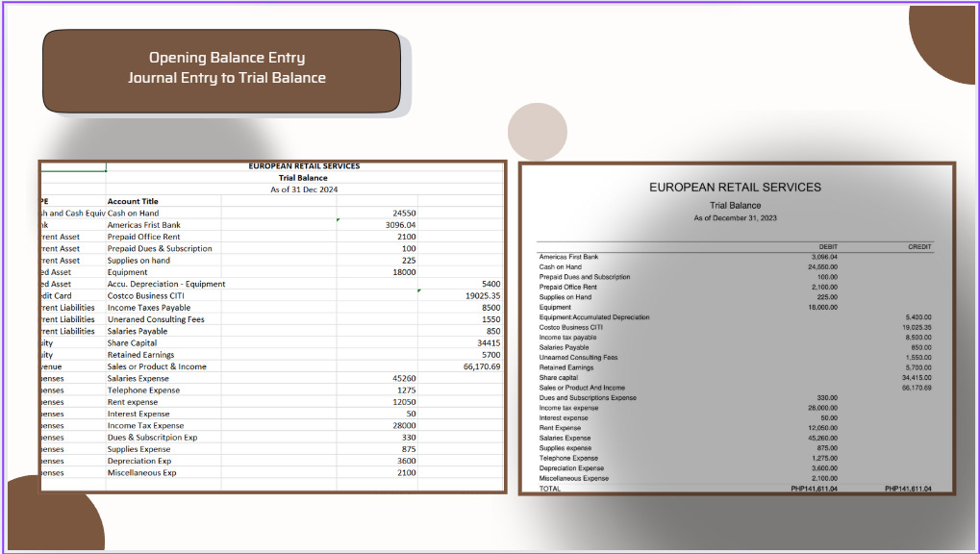Click 'As of 31 Dec 2024' cell
This screenshot has height=554, width=980.
tap(304, 189)
